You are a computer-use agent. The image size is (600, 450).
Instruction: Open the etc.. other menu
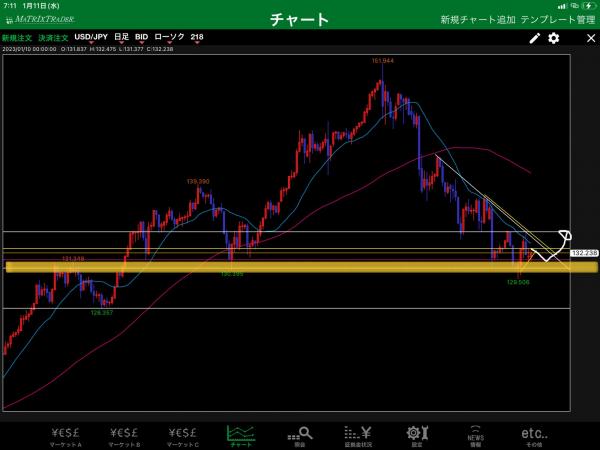point(534,436)
